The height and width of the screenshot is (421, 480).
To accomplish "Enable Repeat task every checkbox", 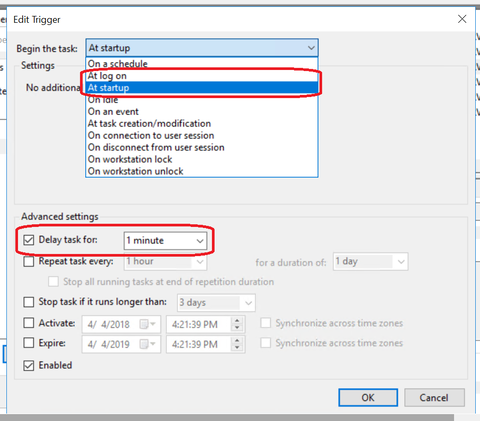I will click(29, 261).
